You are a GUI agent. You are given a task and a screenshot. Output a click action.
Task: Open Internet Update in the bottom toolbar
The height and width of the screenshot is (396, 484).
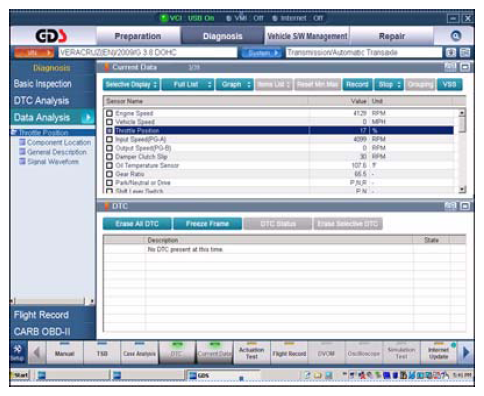tap(439, 353)
